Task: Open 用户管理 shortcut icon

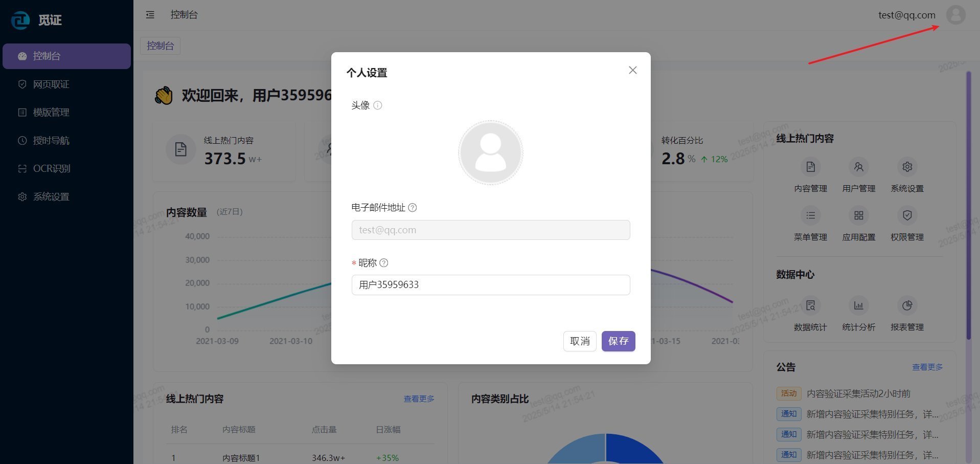Action: (858, 167)
